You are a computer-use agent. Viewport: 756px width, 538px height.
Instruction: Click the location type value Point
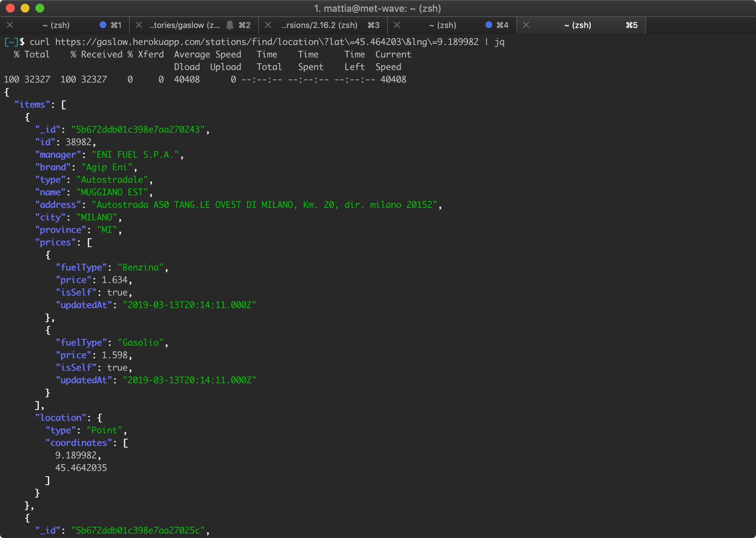coord(104,430)
